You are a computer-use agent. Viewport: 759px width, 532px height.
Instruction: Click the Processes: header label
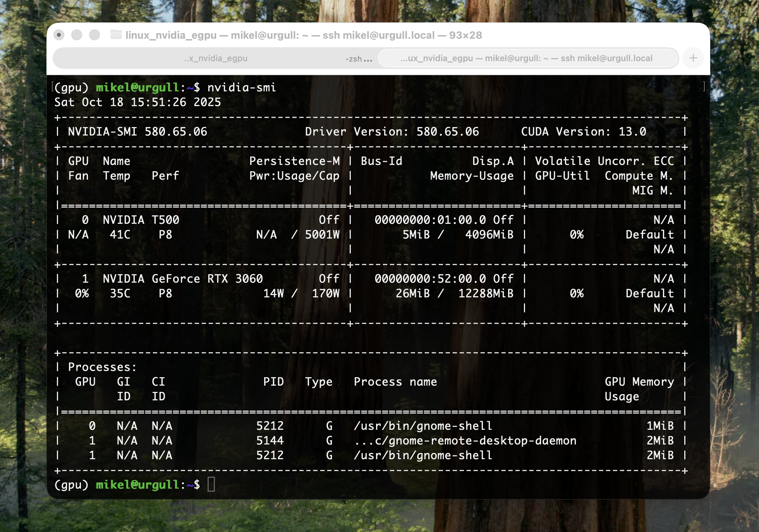pyautogui.click(x=102, y=367)
